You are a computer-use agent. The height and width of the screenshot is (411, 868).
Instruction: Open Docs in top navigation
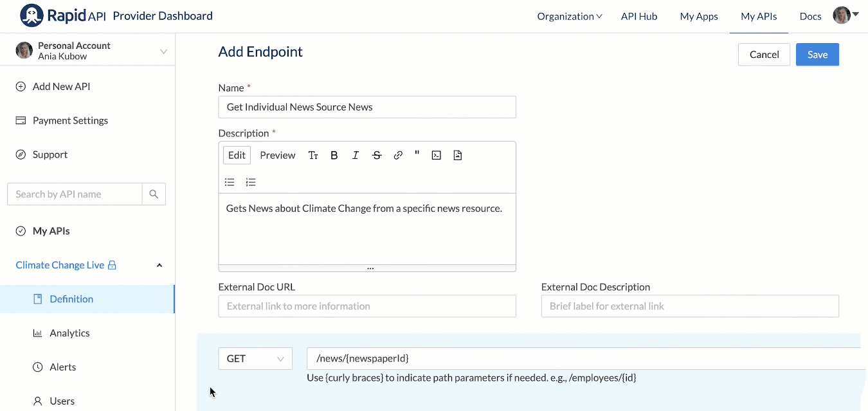coord(810,16)
